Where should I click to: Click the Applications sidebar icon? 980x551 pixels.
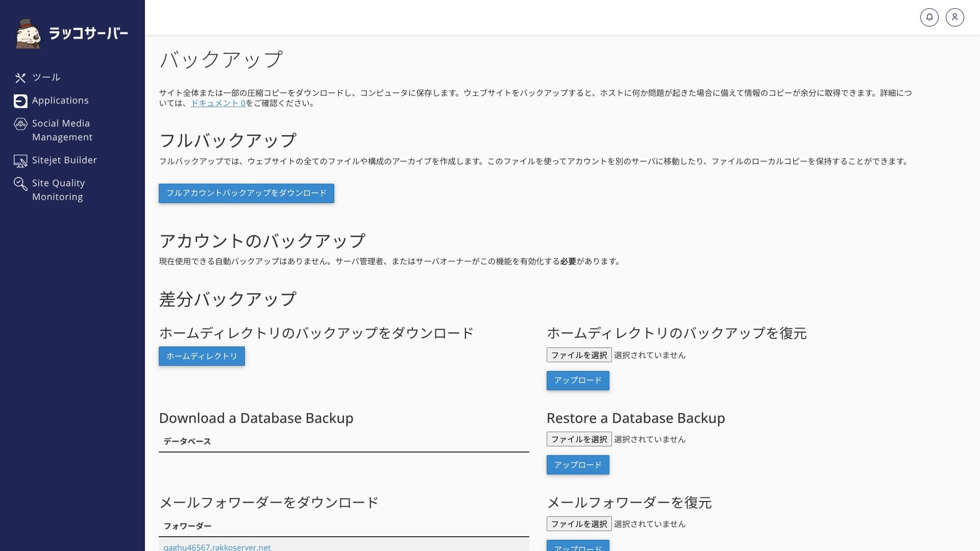click(x=20, y=101)
